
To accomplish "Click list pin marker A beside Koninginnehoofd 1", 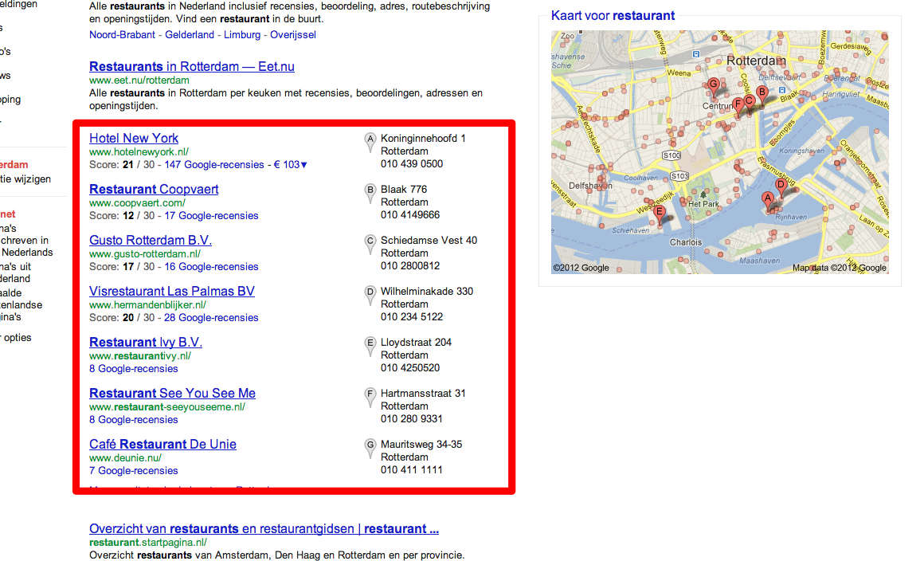I will pos(370,141).
